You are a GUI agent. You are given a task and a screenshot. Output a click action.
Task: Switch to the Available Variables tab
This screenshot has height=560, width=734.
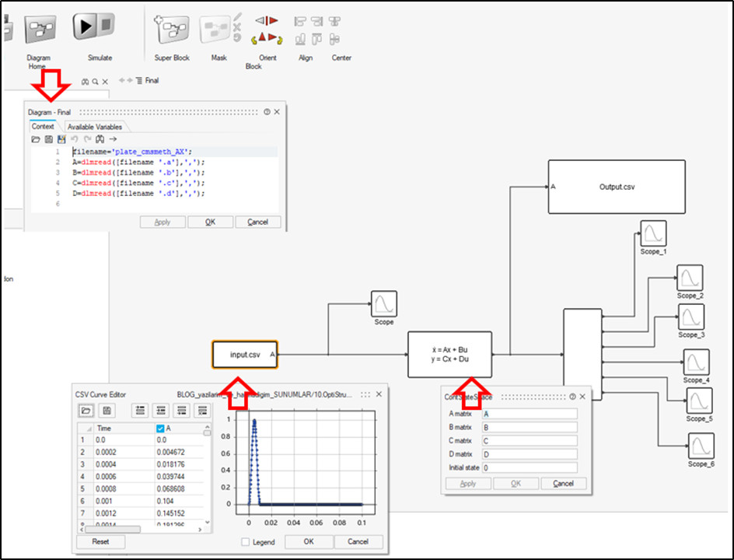pos(94,127)
